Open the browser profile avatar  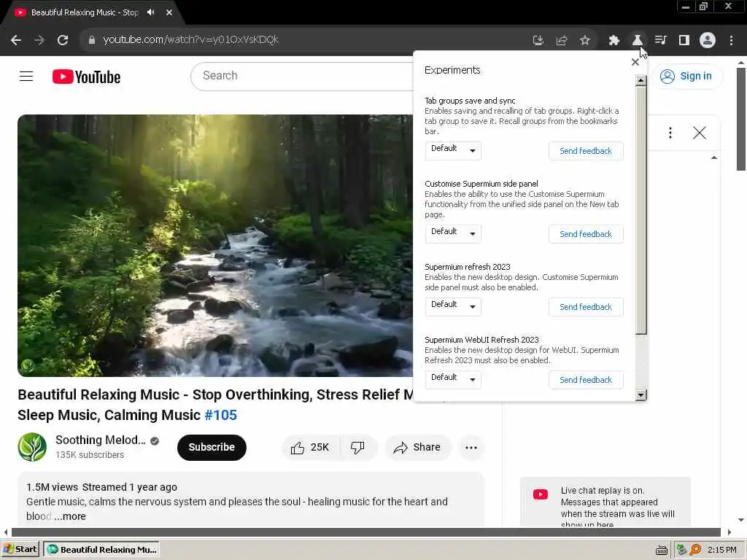708,41
